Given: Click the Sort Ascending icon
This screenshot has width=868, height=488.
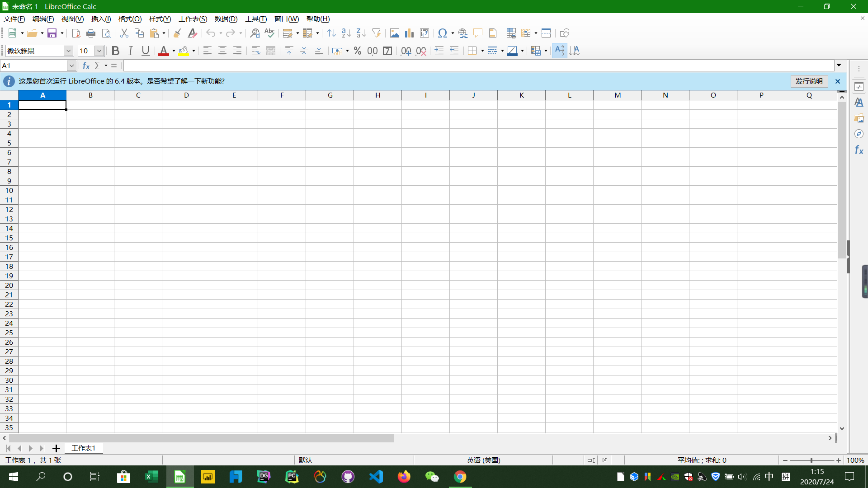Looking at the screenshot, I should pos(346,33).
